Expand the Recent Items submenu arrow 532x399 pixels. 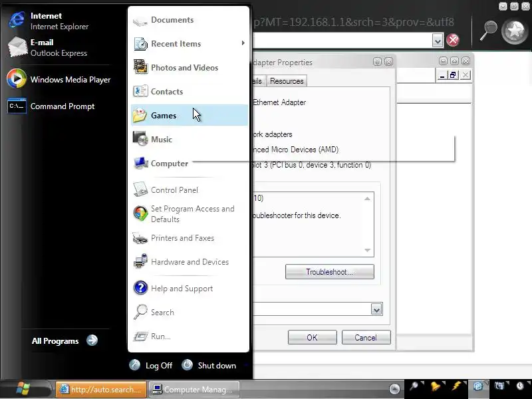[x=243, y=43]
